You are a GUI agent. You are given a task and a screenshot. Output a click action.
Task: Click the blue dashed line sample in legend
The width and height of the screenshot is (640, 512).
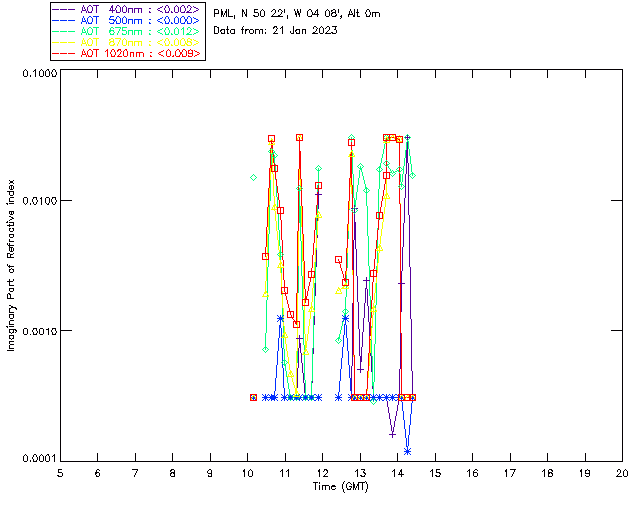point(64,21)
